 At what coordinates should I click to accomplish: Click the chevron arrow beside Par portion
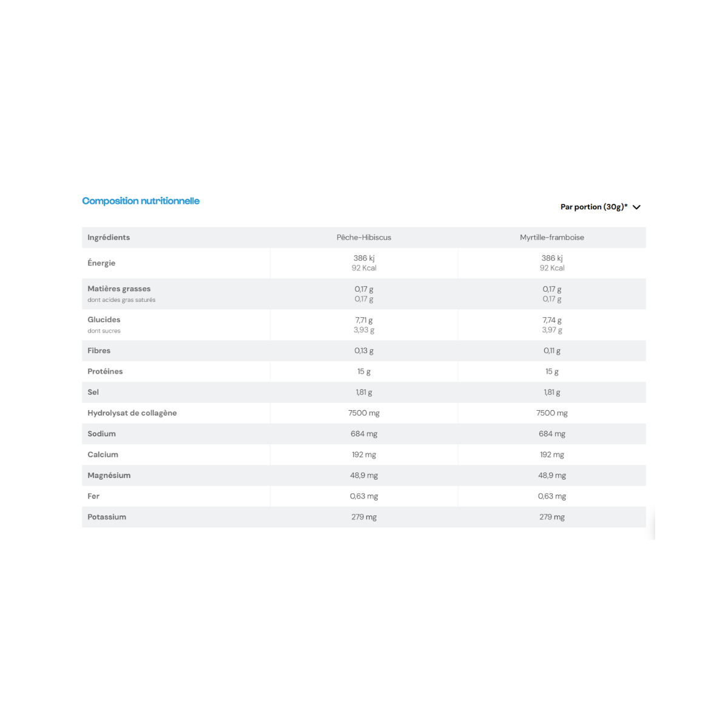tap(636, 207)
